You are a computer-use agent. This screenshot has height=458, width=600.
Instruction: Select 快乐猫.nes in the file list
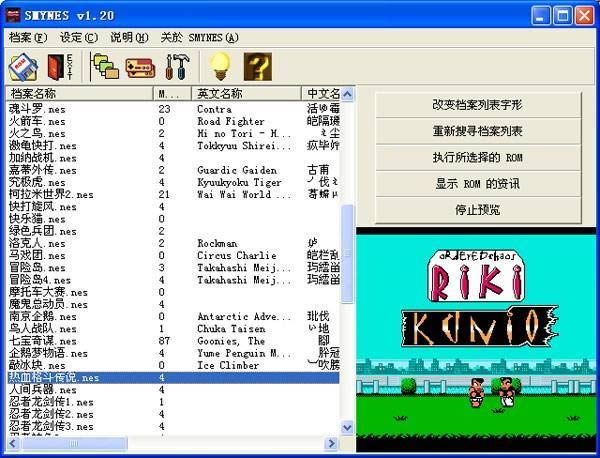[37, 219]
